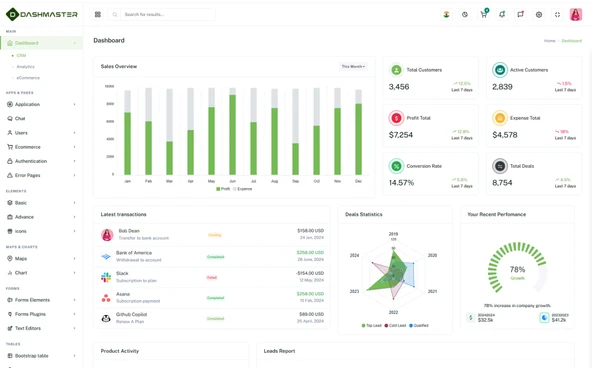Open the apps grid icon in header
The height and width of the screenshot is (368, 592).
(x=98, y=14)
